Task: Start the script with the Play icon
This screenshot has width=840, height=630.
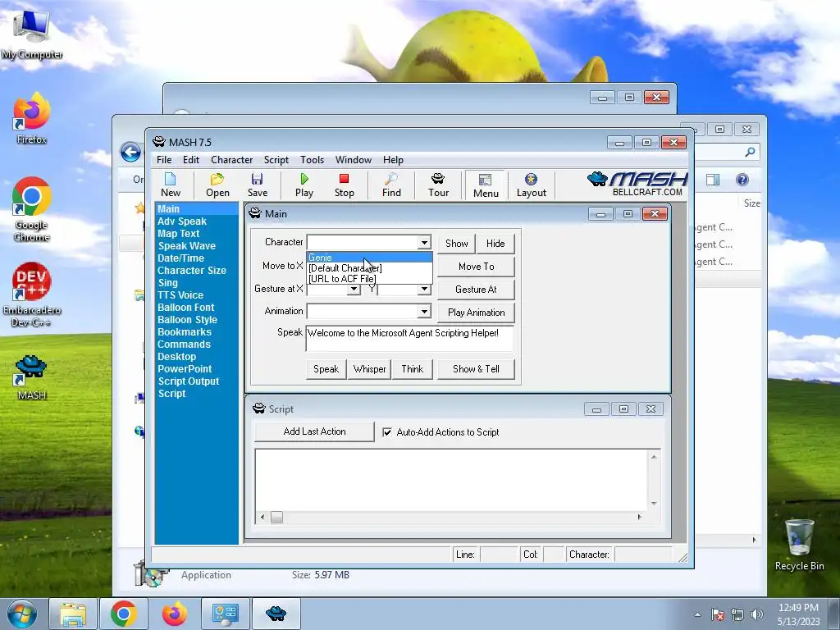Action: 304,185
